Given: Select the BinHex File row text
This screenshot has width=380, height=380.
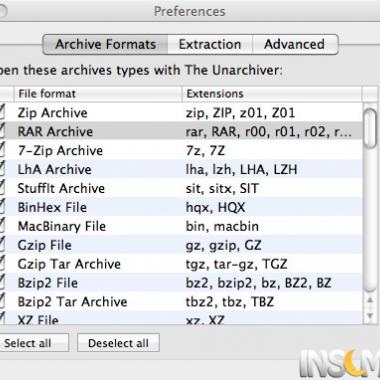Looking at the screenshot, I should (x=52, y=207).
